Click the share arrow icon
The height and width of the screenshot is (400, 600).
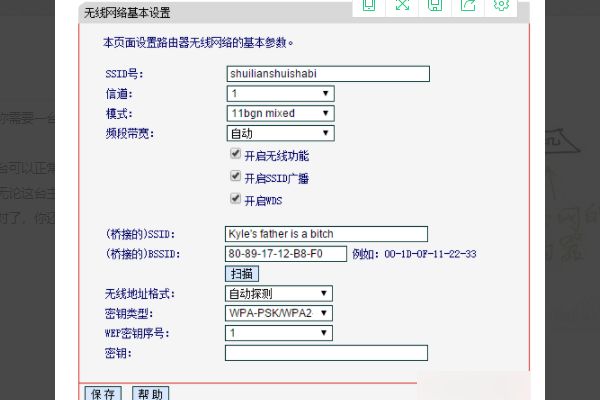[468, 5]
